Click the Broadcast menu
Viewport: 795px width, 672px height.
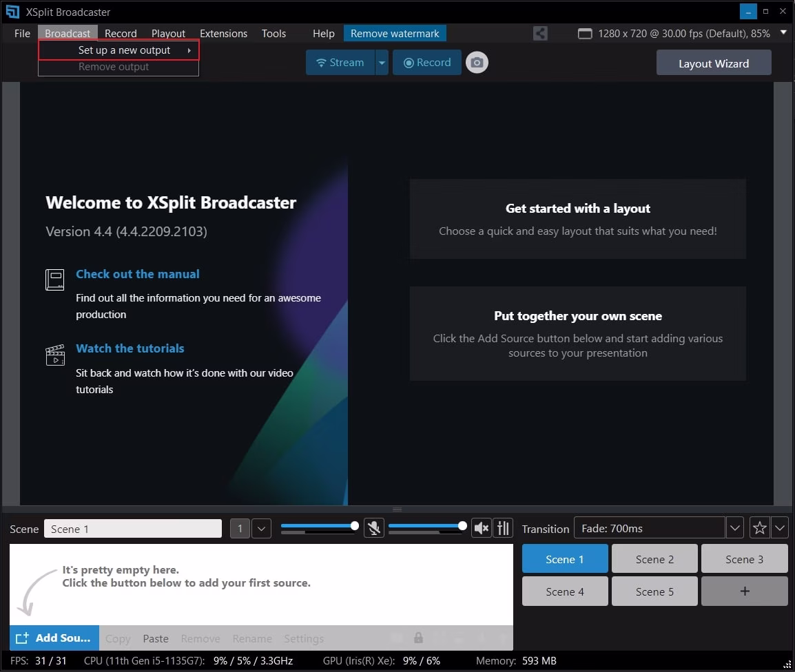[68, 34]
